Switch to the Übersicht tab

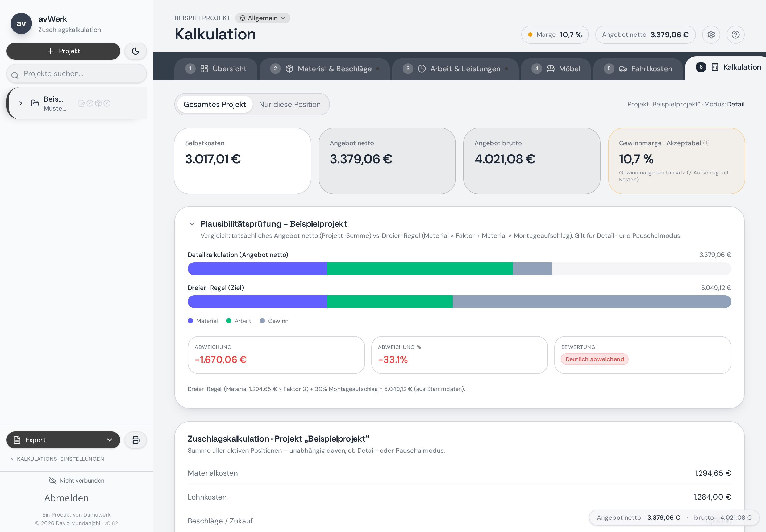(x=216, y=69)
